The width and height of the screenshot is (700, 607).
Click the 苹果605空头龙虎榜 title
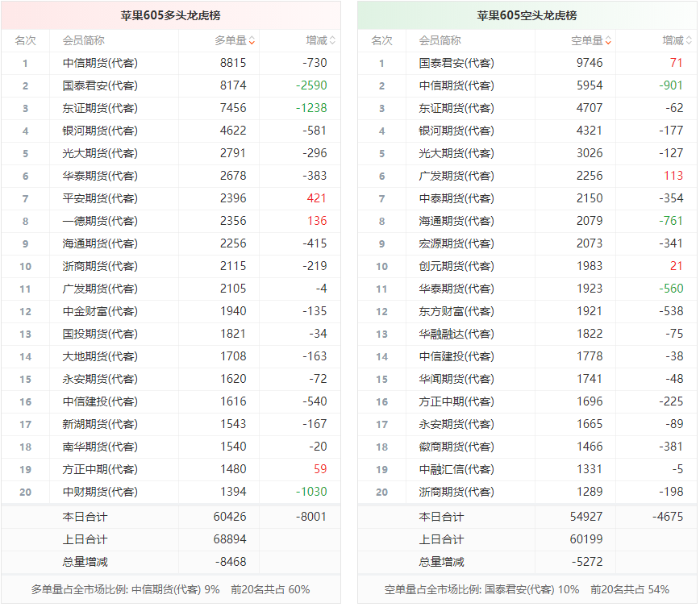click(x=527, y=15)
